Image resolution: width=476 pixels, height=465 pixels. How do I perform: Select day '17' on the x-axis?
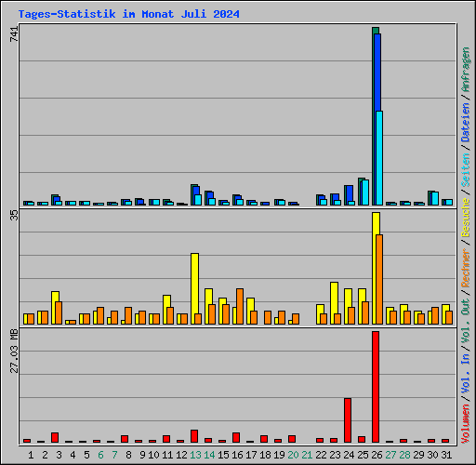coord(251,455)
